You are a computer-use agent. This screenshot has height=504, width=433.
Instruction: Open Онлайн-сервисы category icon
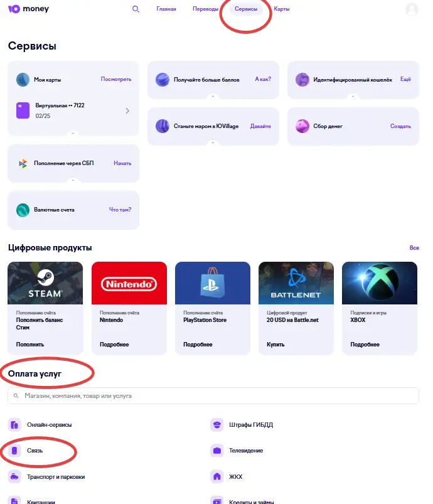pos(15,425)
